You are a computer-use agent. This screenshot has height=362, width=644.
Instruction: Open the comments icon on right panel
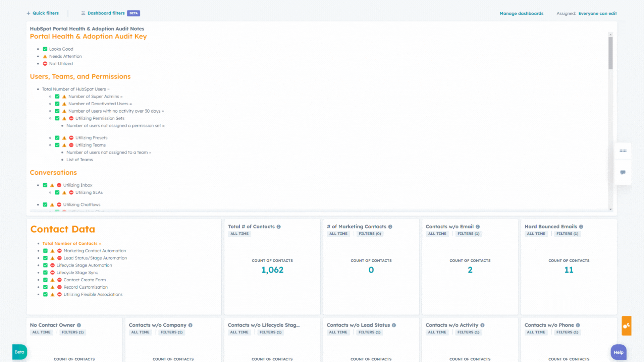coord(623,172)
